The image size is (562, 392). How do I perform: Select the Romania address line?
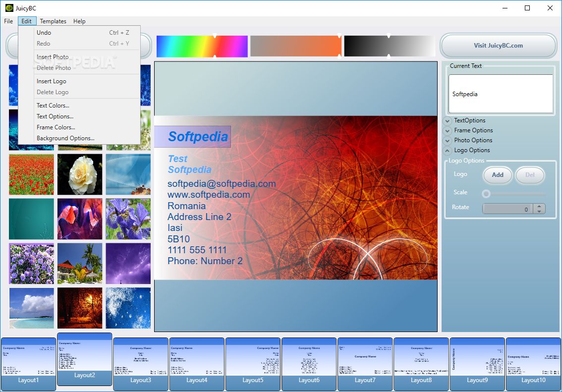pyautogui.click(x=186, y=206)
